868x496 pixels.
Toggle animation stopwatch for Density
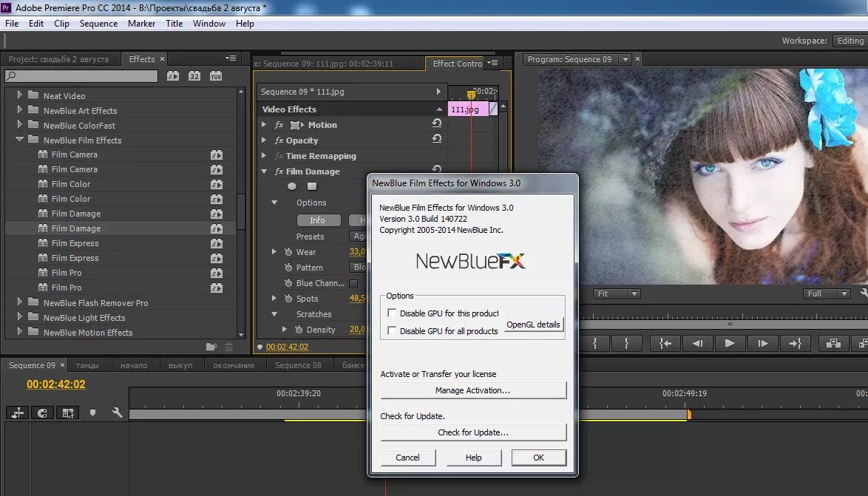pyautogui.click(x=299, y=330)
